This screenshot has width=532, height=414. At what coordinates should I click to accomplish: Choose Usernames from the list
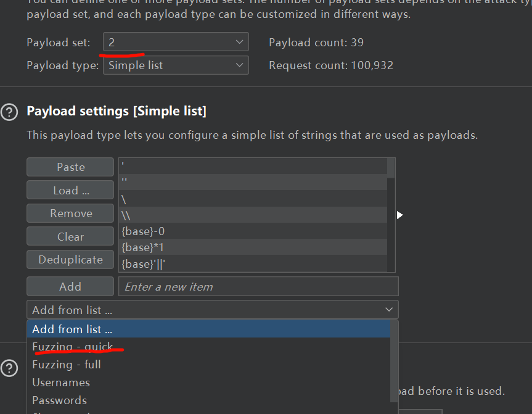pyautogui.click(x=61, y=383)
